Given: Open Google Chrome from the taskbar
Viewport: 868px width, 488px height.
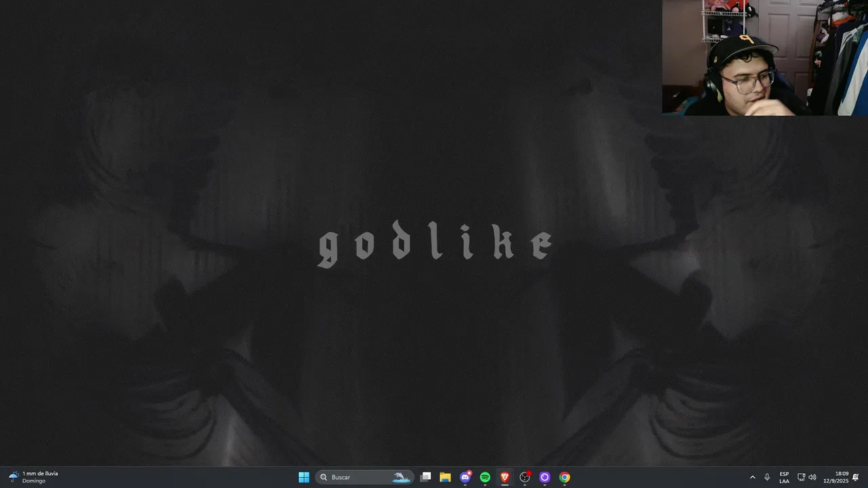Looking at the screenshot, I should click(564, 477).
